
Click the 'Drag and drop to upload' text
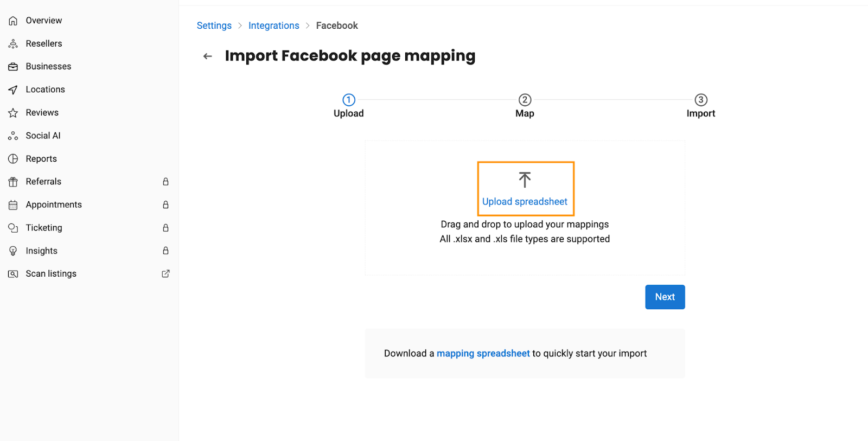pyautogui.click(x=525, y=225)
